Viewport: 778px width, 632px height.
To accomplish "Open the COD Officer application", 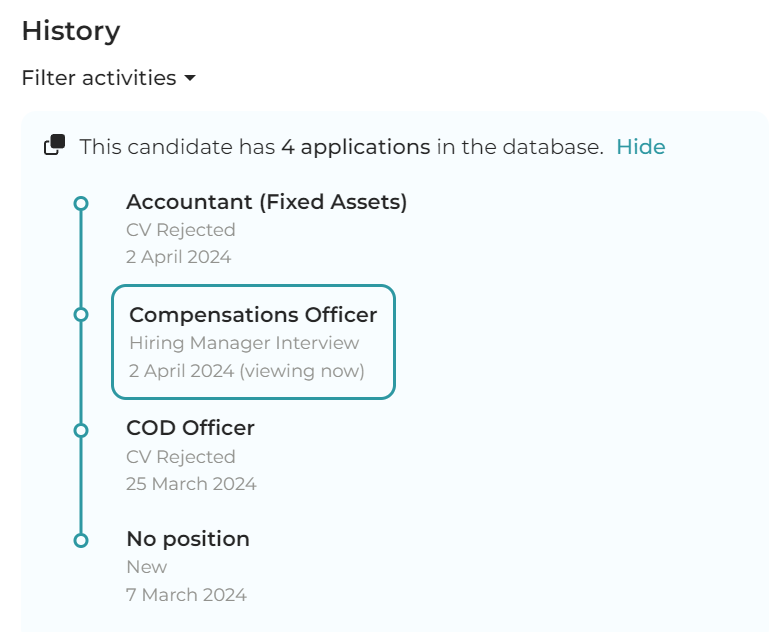I will (191, 428).
